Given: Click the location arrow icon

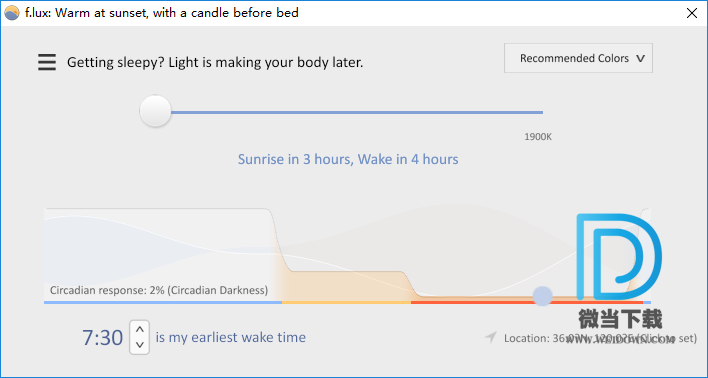Looking at the screenshot, I should click(491, 337).
